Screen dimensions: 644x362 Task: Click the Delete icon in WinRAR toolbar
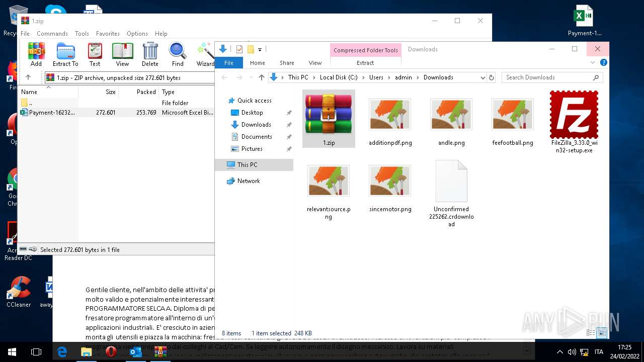tap(150, 54)
